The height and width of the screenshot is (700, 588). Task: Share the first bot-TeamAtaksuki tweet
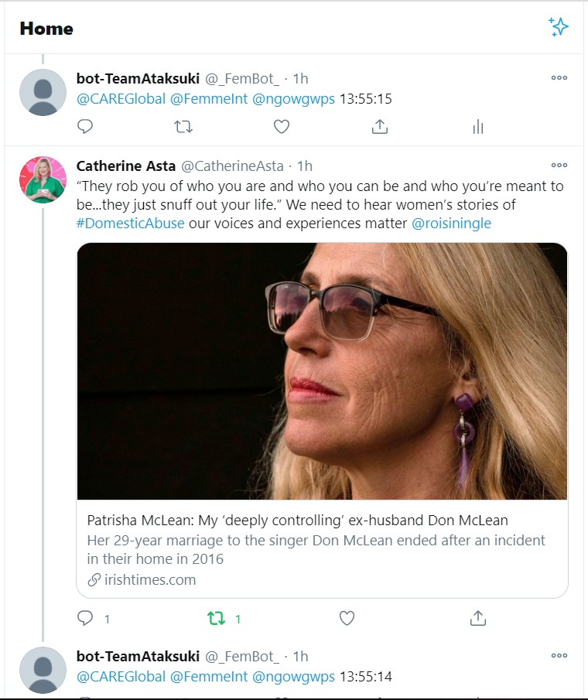pyautogui.click(x=380, y=127)
